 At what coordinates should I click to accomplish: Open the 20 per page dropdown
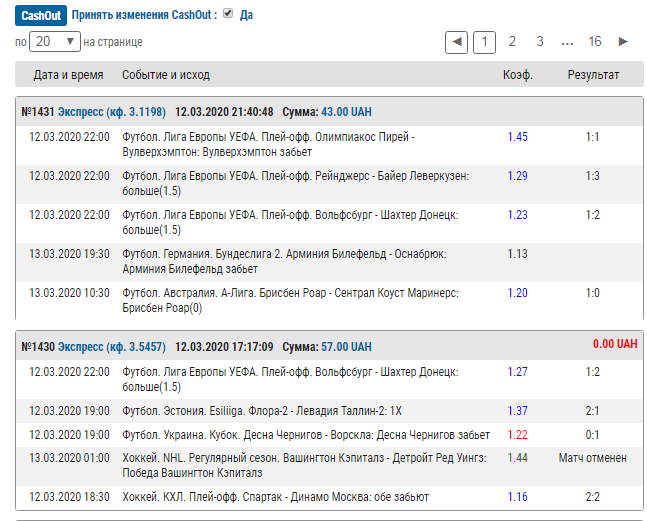click(x=55, y=42)
